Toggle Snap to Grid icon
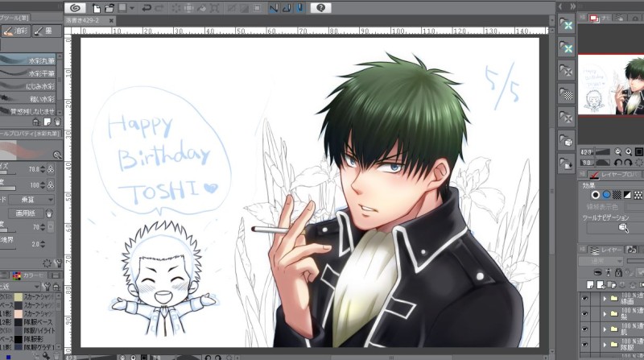644x360 pixels. (x=299, y=8)
